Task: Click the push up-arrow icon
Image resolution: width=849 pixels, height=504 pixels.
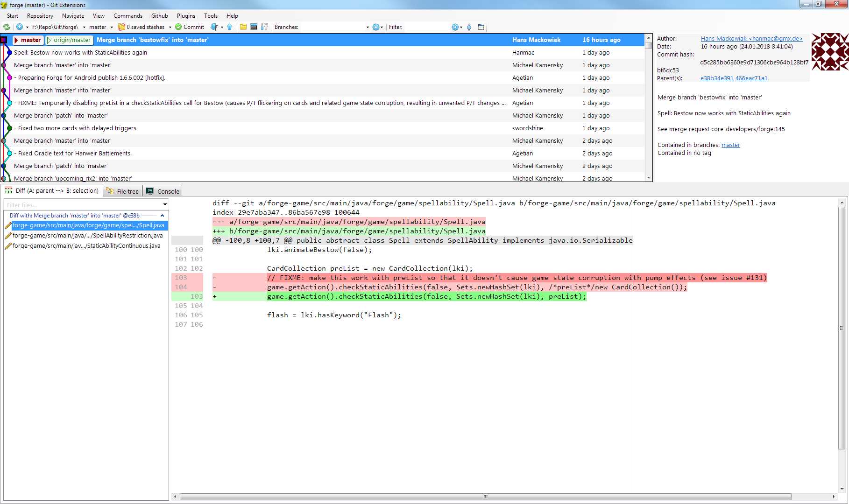Action: pos(230,27)
